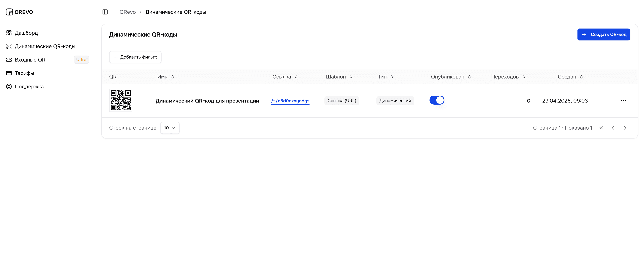The height and width of the screenshot is (261, 644).
Task: Sort by Опубликован column
Action: click(451, 77)
